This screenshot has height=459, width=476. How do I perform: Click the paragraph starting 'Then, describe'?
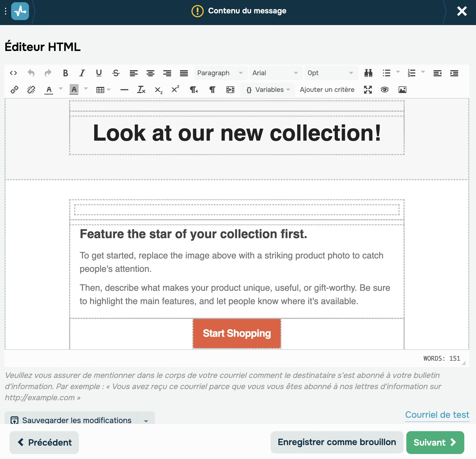coord(235,294)
